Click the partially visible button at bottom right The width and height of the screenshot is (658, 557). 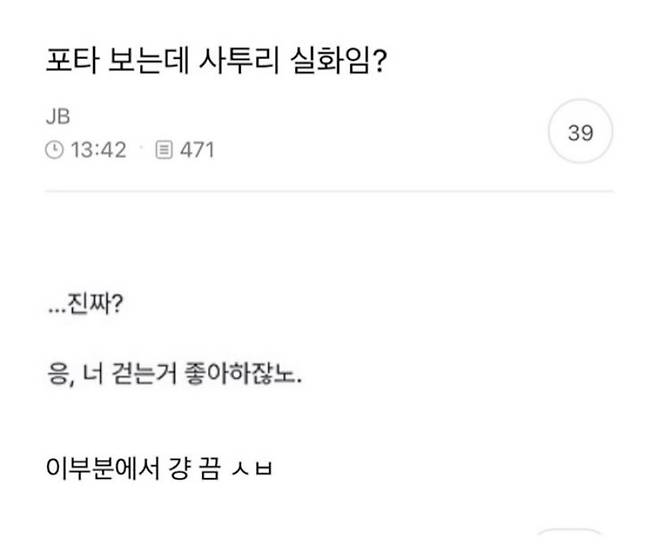tap(572, 542)
